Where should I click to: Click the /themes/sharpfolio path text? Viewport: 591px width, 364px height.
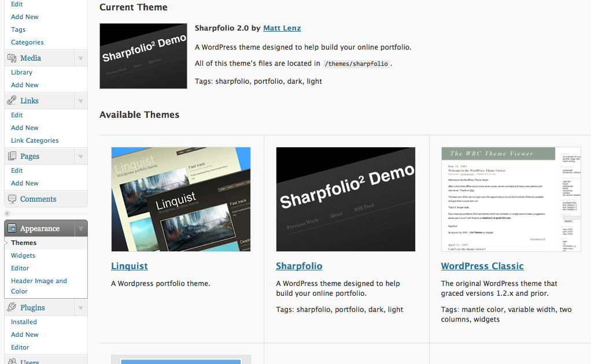point(356,64)
